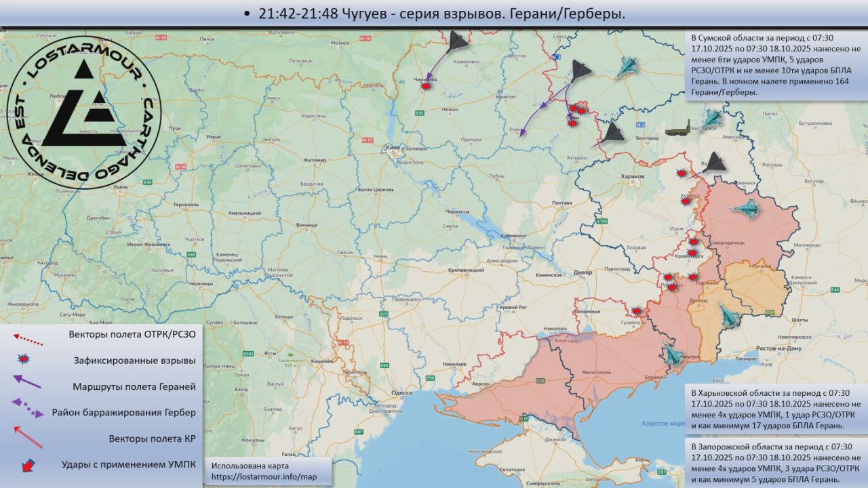The image size is (868, 488).
Task: Select the fighter jet icon over Luhansk region
Action: tap(747, 209)
